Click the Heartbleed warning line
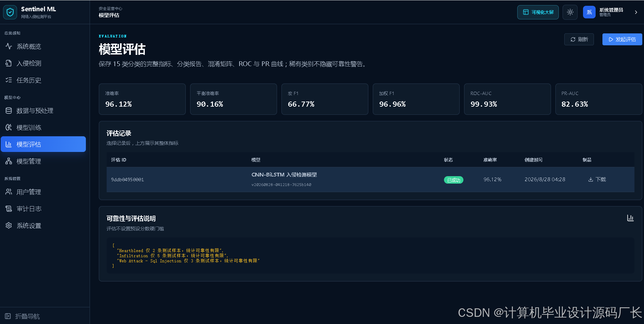The height and width of the screenshot is (324, 644). click(170, 250)
